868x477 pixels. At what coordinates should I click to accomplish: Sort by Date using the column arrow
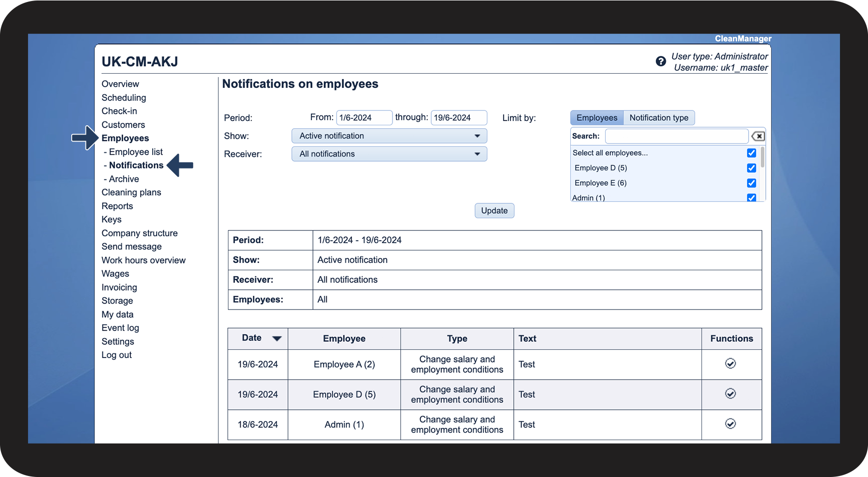277,338
